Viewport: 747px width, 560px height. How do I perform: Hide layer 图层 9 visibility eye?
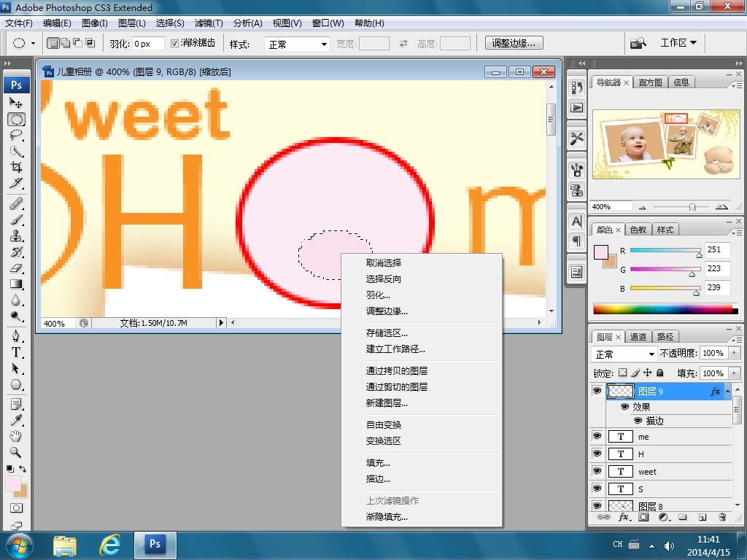click(x=597, y=391)
